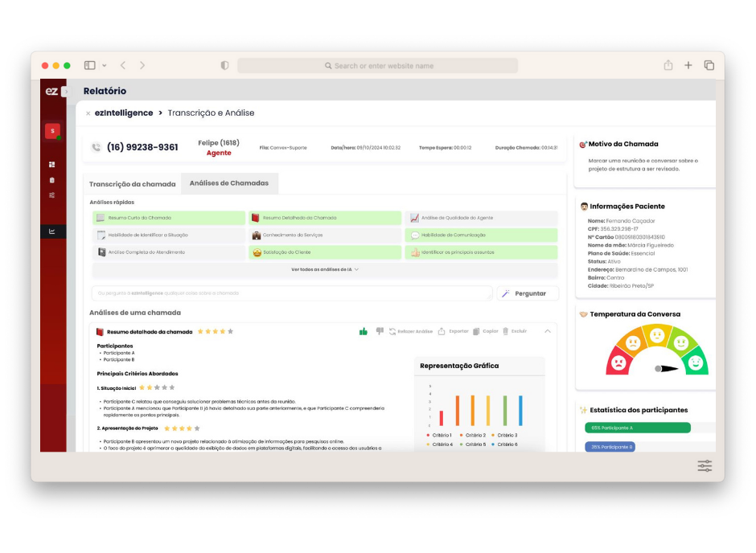Viewport: 756px width, 553px height.
Task: Go forward with the browser forward arrow
Action: 142,66
